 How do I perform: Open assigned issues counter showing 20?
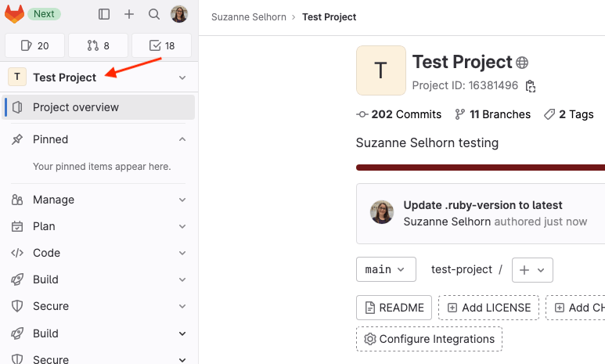(34, 45)
